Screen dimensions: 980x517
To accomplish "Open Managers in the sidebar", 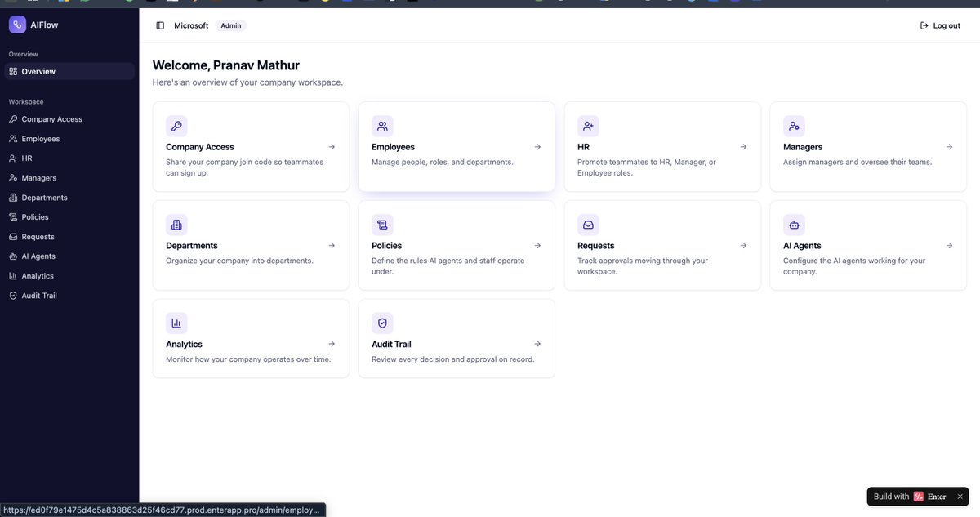I will [69, 178].
